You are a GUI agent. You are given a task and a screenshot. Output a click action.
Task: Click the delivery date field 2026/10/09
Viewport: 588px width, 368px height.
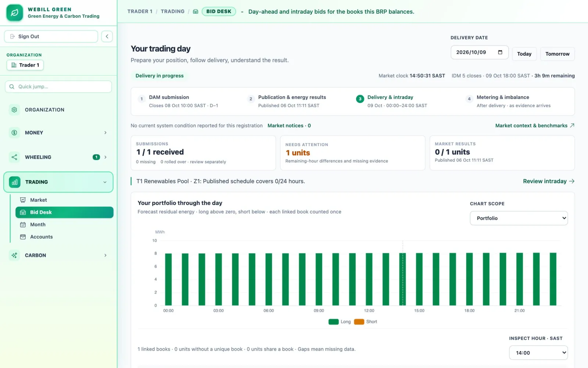click(x=480, y=52)
